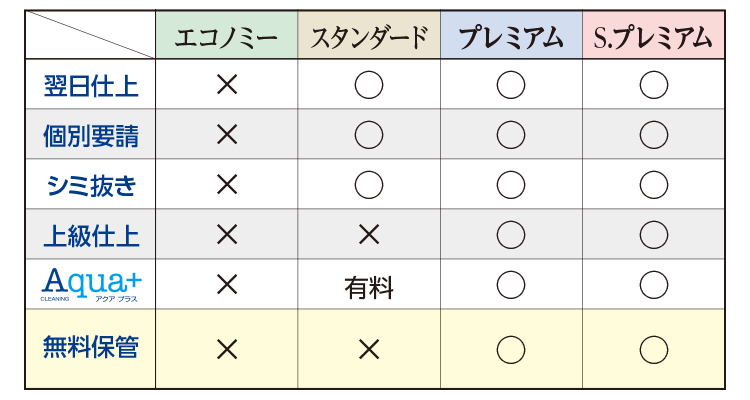This screenshot has height=400, width=750.
Task: Click the circle for 個別要請 under プレミアム
Action: point(511,135)
